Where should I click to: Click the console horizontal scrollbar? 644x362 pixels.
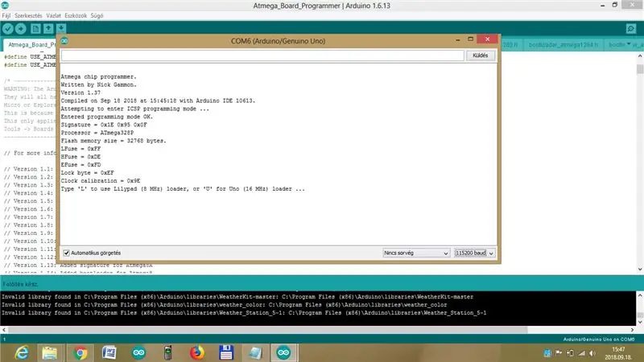(267, 330)
